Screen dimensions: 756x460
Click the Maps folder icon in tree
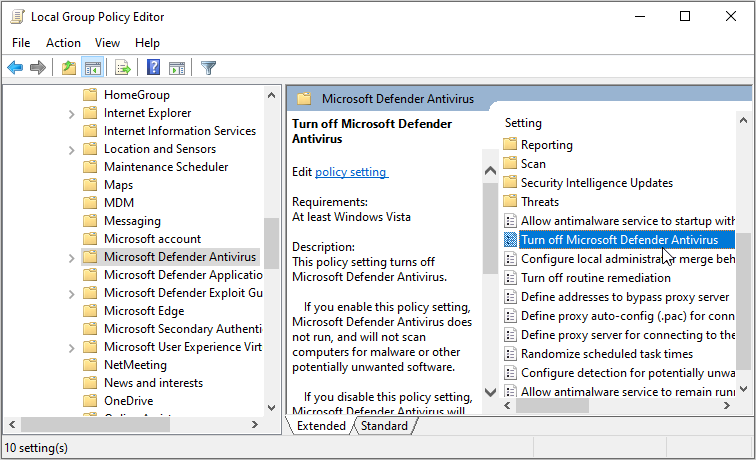click(x=90, y=185)
